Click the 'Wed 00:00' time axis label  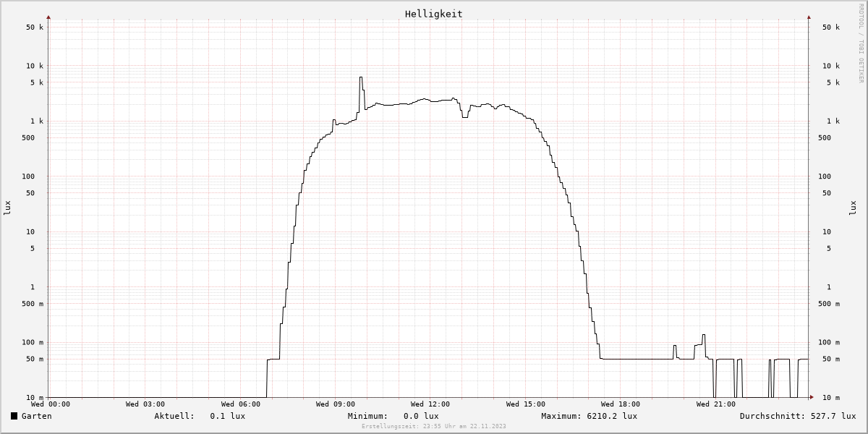tap(51, 404)
